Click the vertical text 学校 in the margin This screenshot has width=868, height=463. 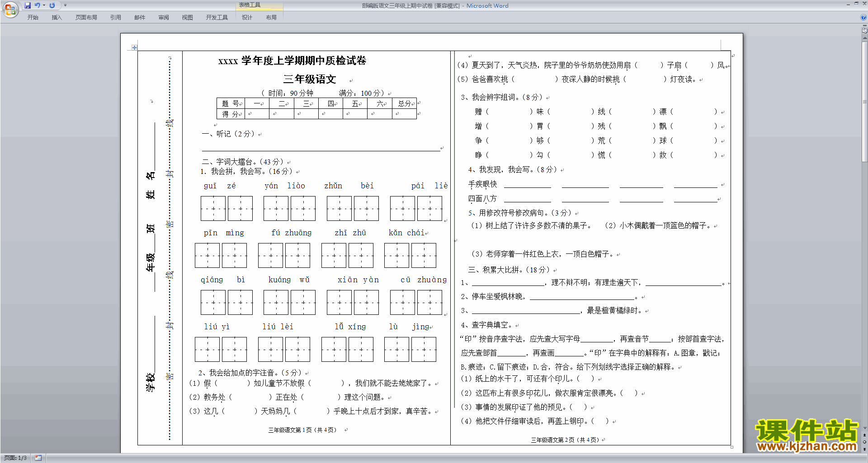151,382
